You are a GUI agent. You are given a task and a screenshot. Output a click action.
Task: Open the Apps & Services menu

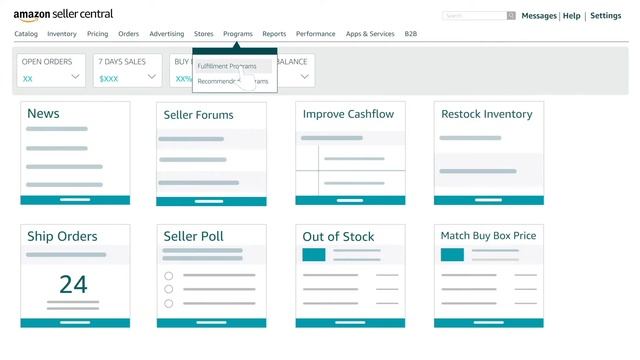tap(370, 34)
